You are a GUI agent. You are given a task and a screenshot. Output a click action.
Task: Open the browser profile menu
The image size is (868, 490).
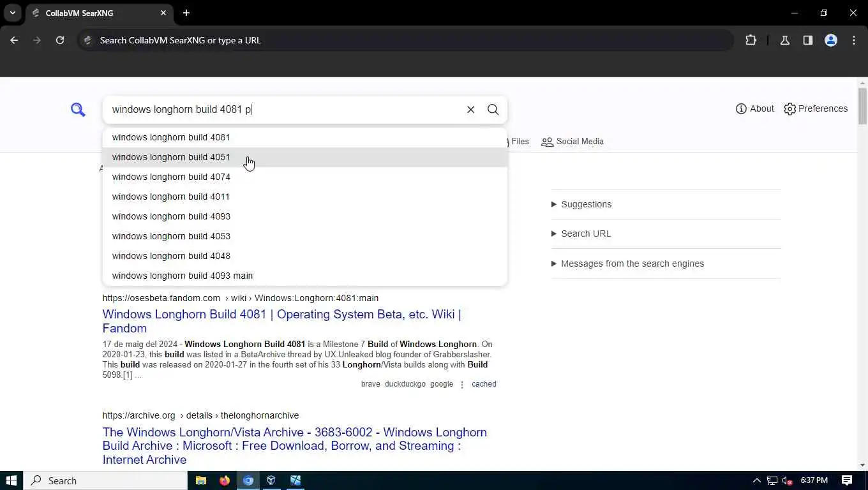click(831, 40)
